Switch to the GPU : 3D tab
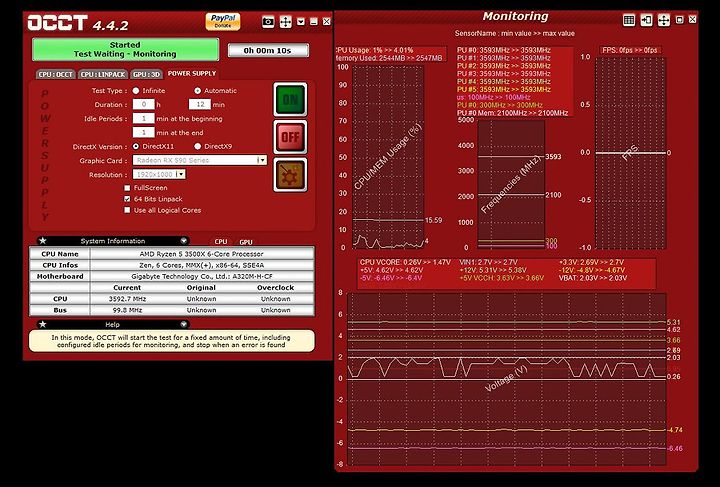The height and width of the screenshot is (487, 720). 146,74
